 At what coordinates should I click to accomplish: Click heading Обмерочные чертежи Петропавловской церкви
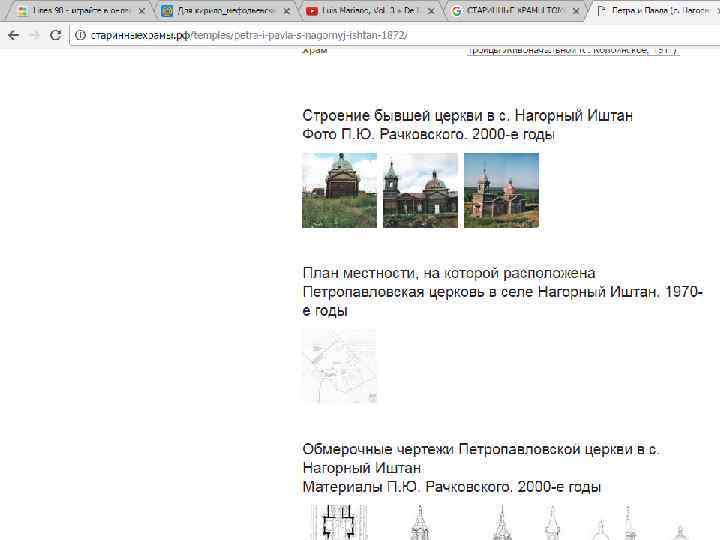(481, 449)
